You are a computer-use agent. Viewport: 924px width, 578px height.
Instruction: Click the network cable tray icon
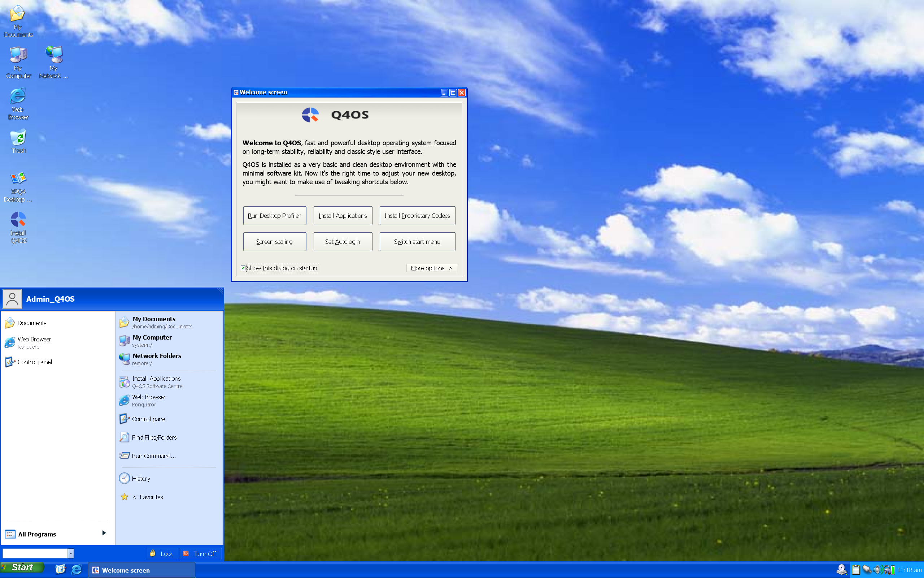coord(867,569)
